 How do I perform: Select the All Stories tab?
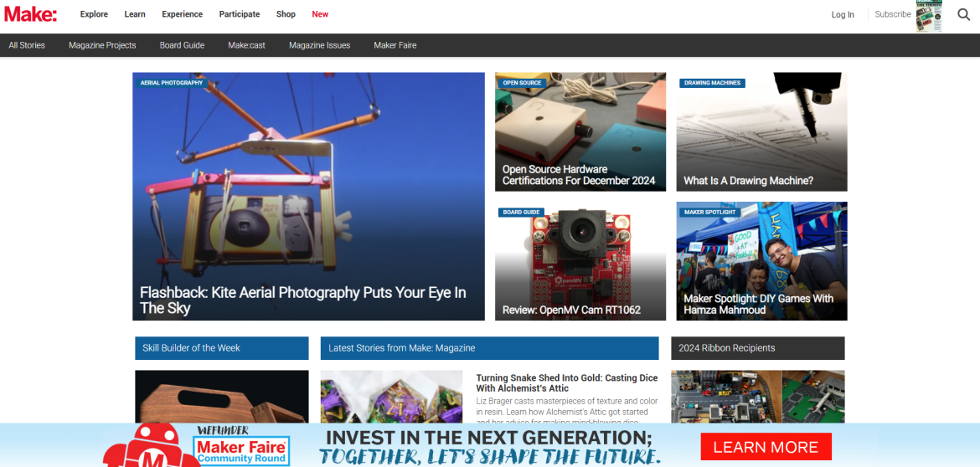[x=27, y=45]
